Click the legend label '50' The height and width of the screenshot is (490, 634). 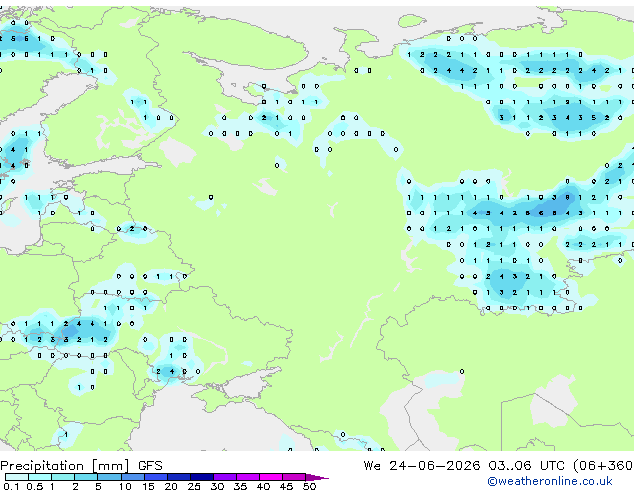310,486
